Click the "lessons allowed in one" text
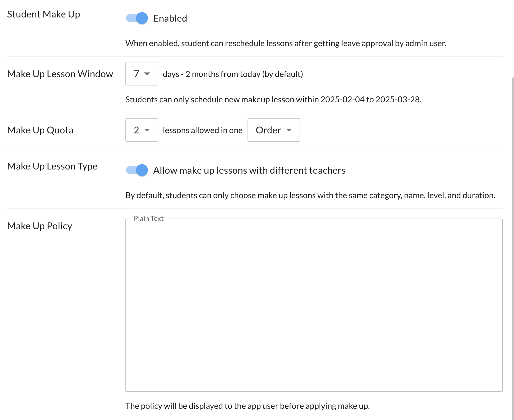The image size is (514, 420). 203,130
